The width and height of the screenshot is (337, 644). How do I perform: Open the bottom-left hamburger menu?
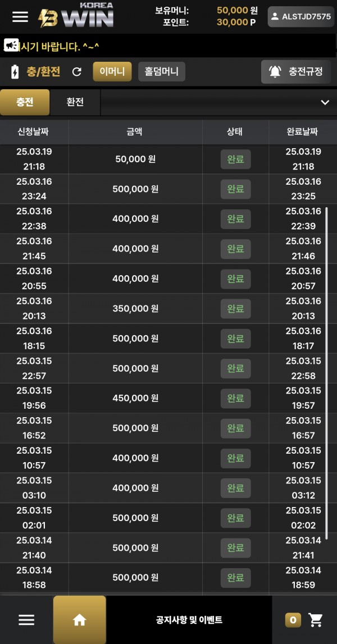(26, 620)
